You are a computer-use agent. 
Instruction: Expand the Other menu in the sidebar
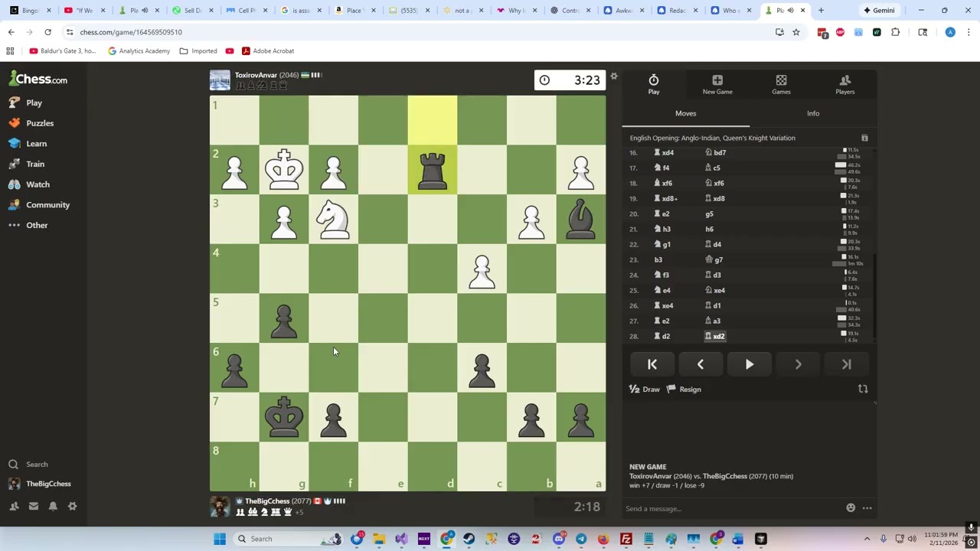(29, 225)
